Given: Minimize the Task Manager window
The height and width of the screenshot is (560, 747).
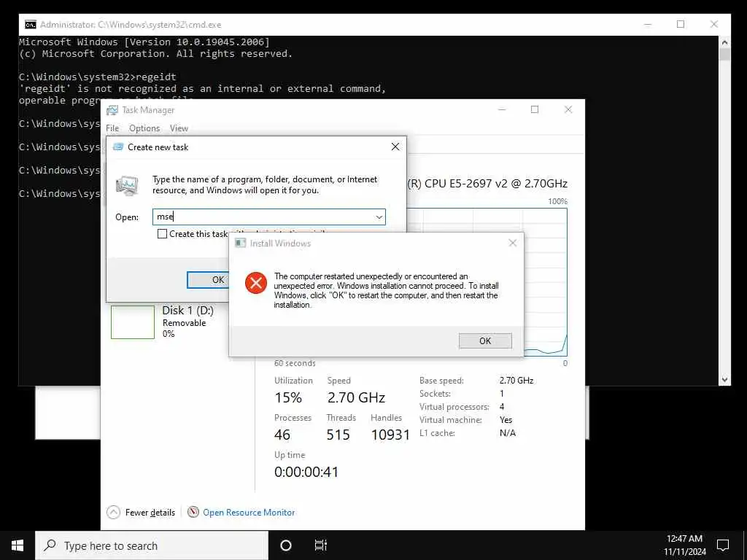Looking at the screenshot, I should point(502,109).
